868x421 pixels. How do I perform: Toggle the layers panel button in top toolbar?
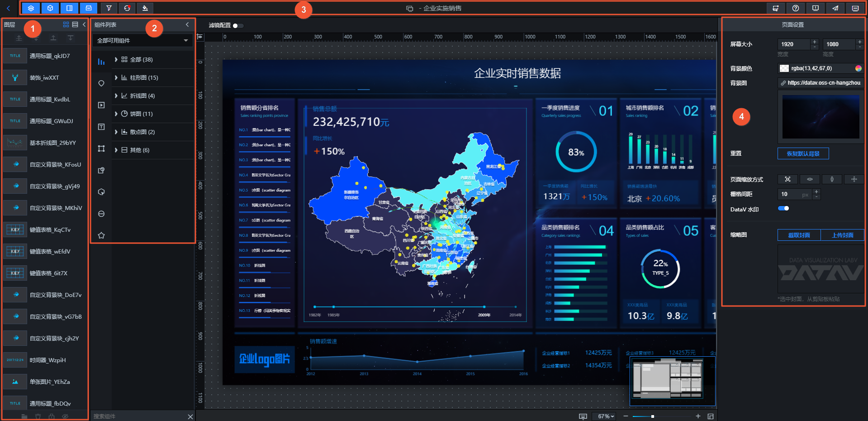31,8
